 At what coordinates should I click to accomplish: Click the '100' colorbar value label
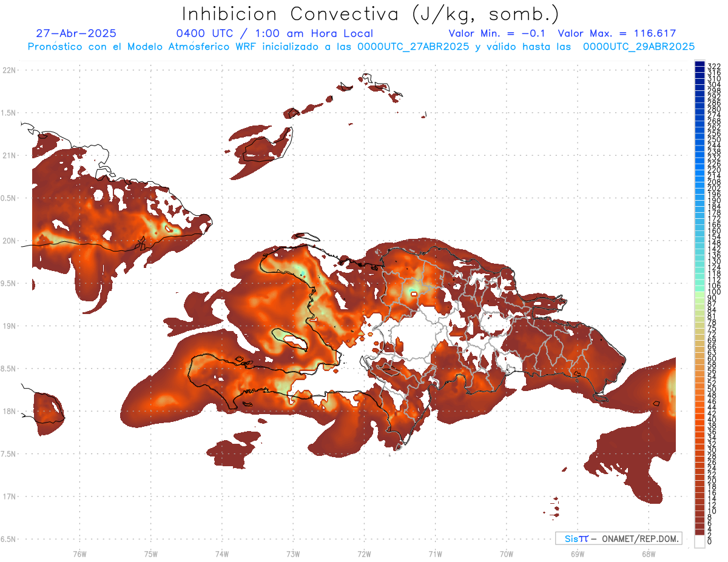pyautogui.click(x=714, y=292)
